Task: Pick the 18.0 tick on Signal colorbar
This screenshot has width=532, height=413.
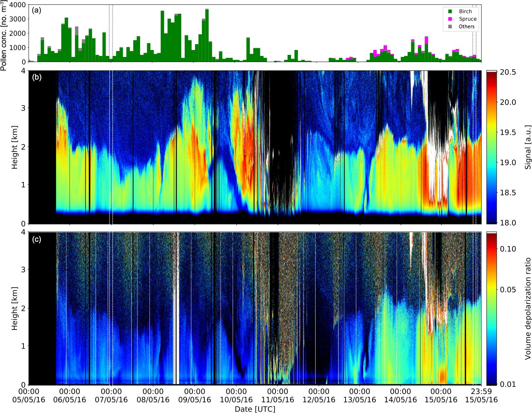Action: click(x=508, y=223)
